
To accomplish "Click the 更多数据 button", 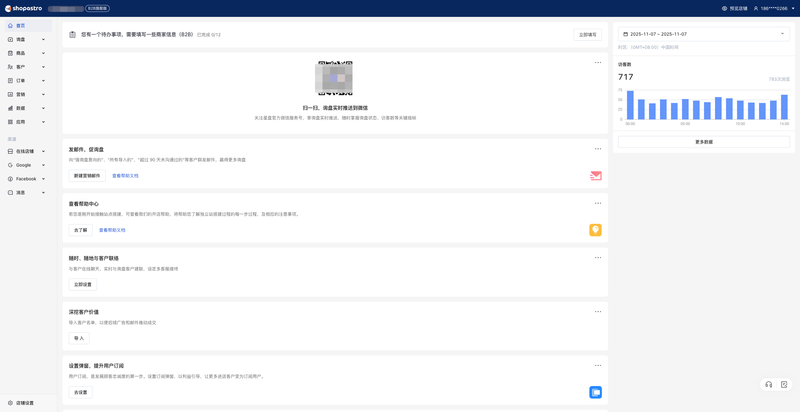I will (704, 142).
